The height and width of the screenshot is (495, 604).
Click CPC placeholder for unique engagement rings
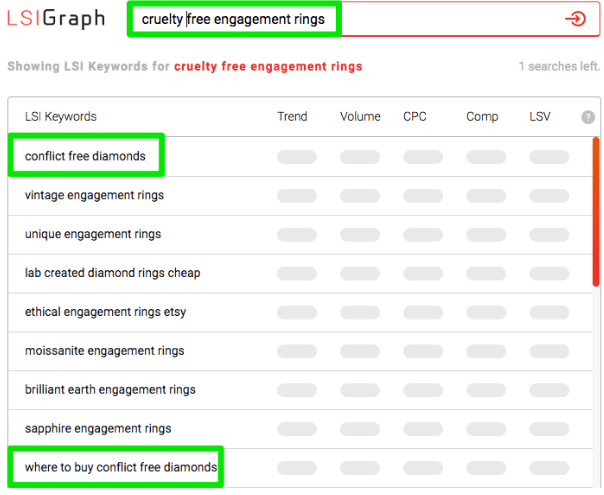click(x=423, y=235)
